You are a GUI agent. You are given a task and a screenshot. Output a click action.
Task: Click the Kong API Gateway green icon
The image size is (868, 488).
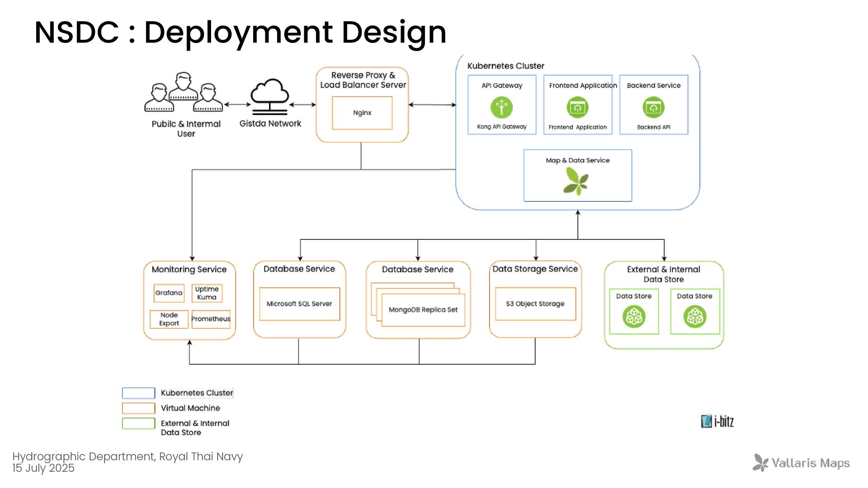(x=502, y=107)
